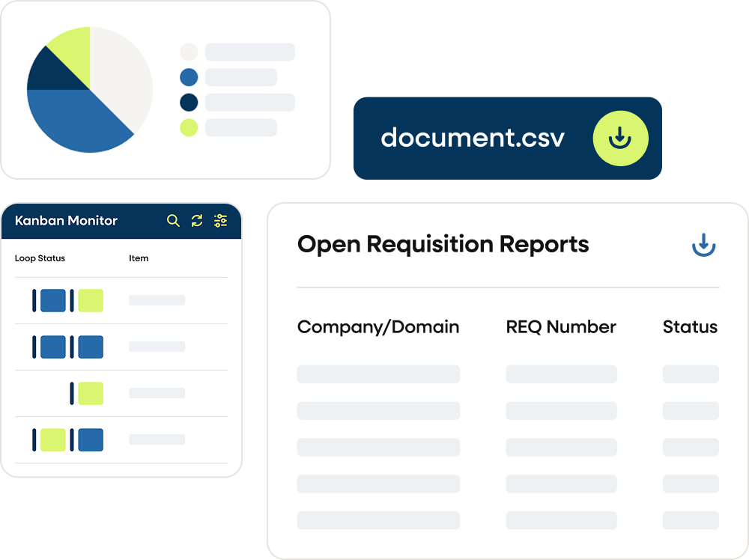Screen dimensions: 749x560
Task: Click the Kanban Monitor title
Action: click(66, 221)
